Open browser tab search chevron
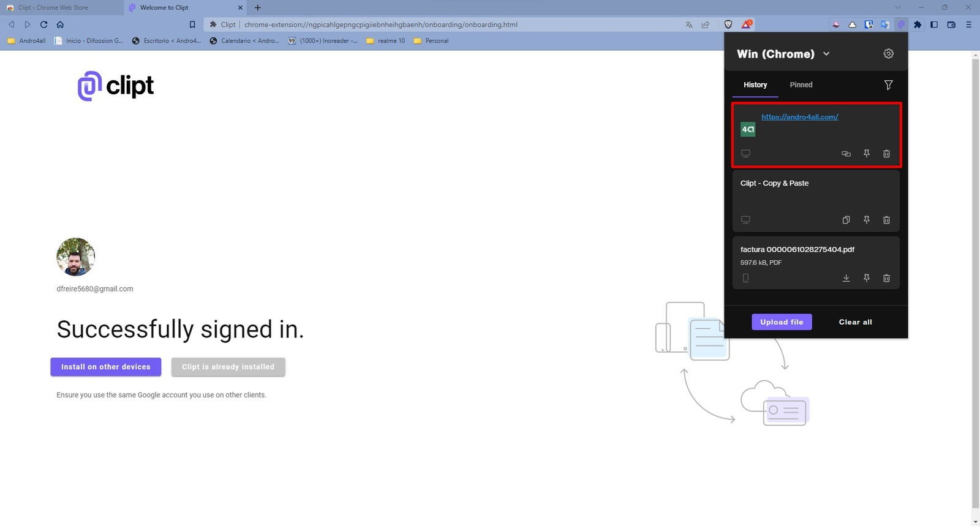 897,7
